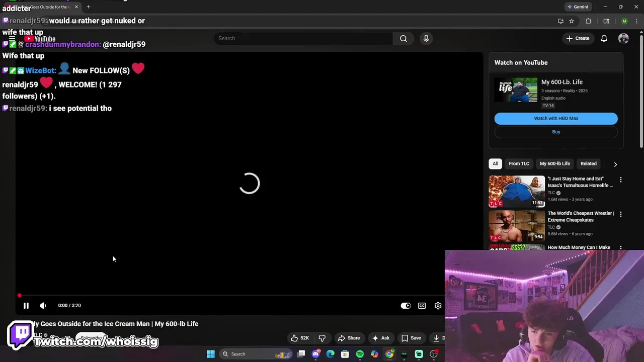This screenshot has width=644, height=362.
Task: Toggle closed captions in the player
Action: pos(422,306)
